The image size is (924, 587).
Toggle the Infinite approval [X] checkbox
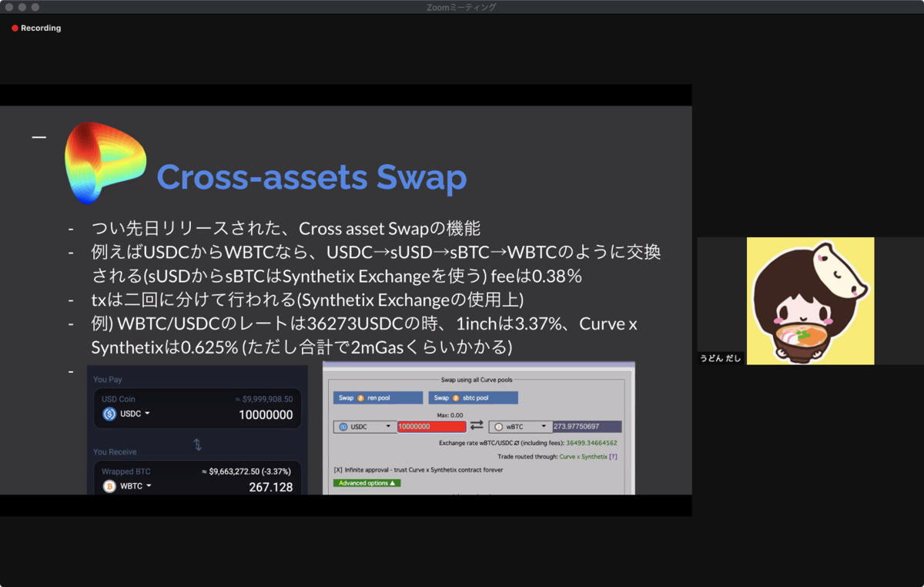(338, 470)
